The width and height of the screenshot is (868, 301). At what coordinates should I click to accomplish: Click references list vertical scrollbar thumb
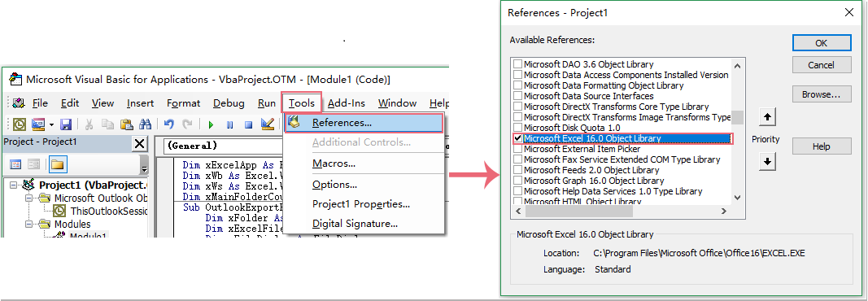[737, 117]
